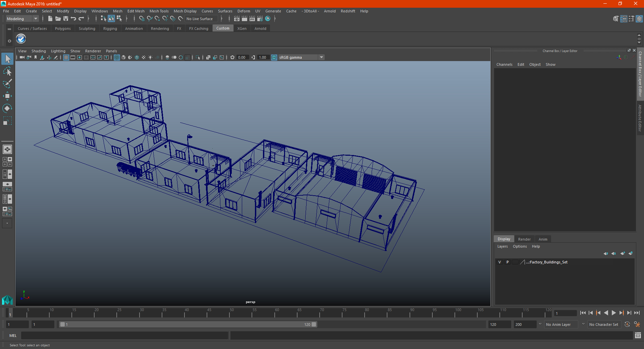Undo the last action icon
The height and width of the screenshot is (349, 644).
pos(73,19)
